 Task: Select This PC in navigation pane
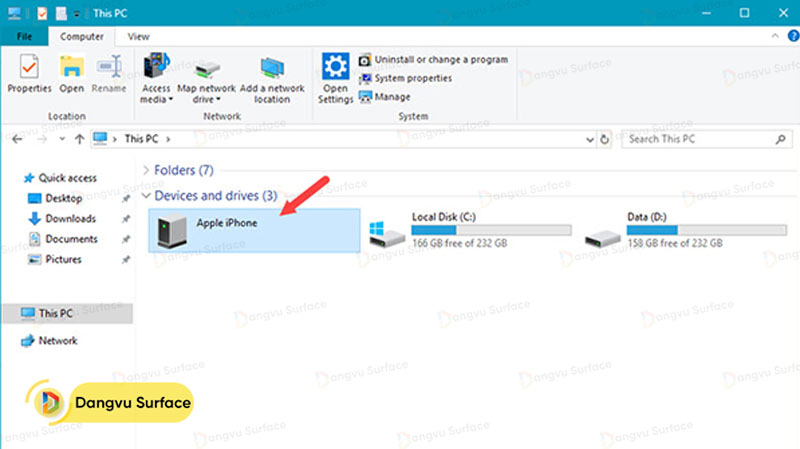(67, 313)
